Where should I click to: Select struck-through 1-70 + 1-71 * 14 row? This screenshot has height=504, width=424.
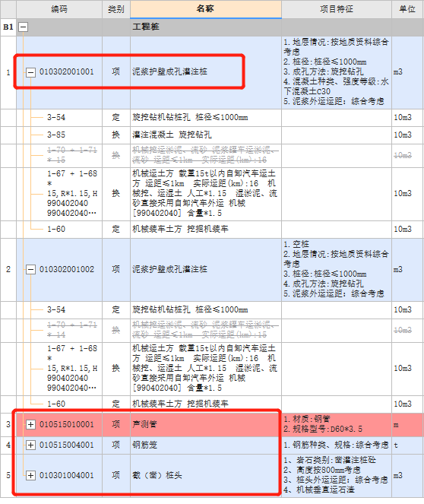point(72,330)
